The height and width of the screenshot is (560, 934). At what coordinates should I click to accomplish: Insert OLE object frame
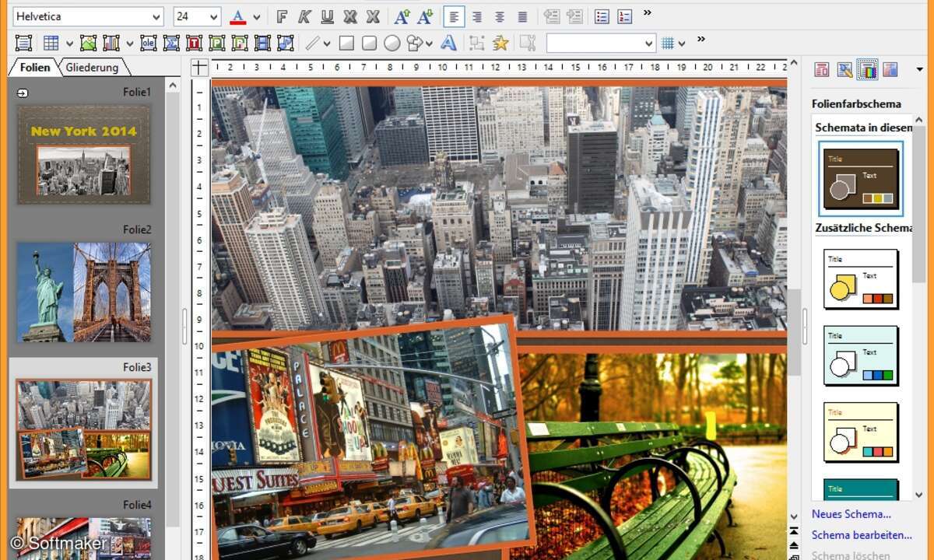pyautogui.click(x=149, y=44)
